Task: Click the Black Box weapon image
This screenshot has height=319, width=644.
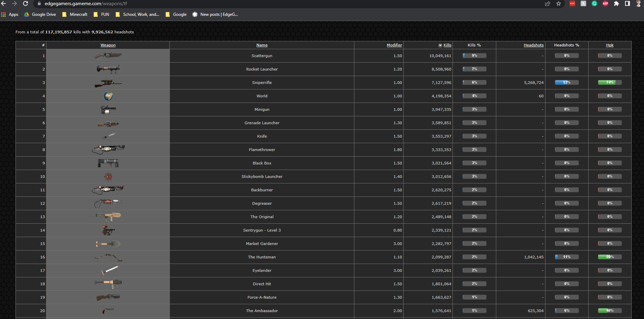Action: tap(108, 163)
